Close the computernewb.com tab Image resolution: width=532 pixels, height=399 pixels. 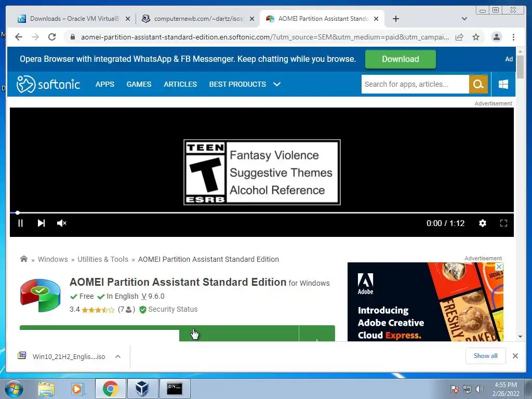coord(252,19)
